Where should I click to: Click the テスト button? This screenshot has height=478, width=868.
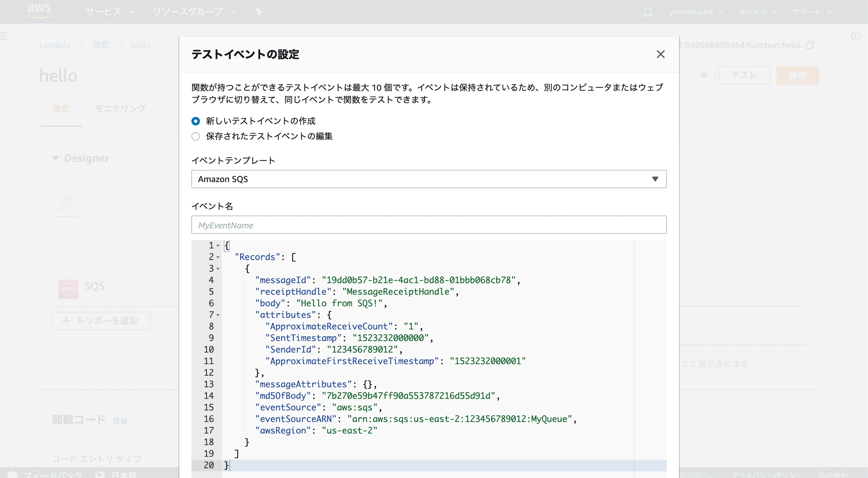click(744, 76)
